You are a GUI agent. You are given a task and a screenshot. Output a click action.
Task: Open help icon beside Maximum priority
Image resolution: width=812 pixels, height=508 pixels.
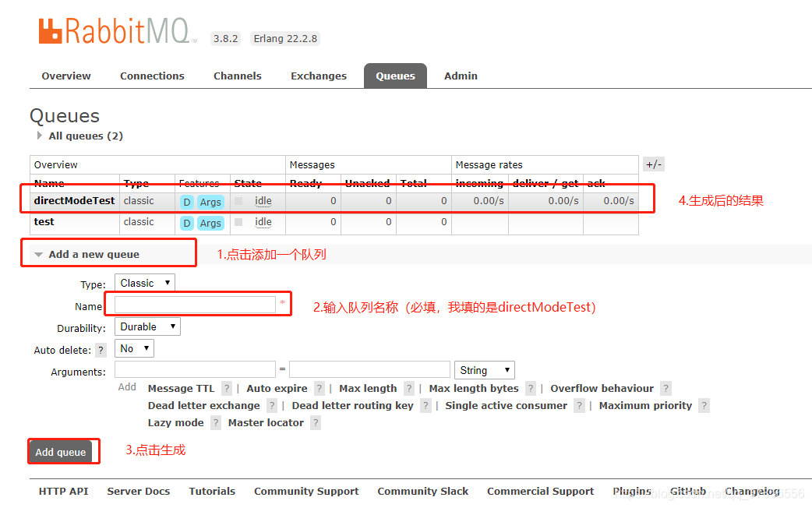point(704,405)
